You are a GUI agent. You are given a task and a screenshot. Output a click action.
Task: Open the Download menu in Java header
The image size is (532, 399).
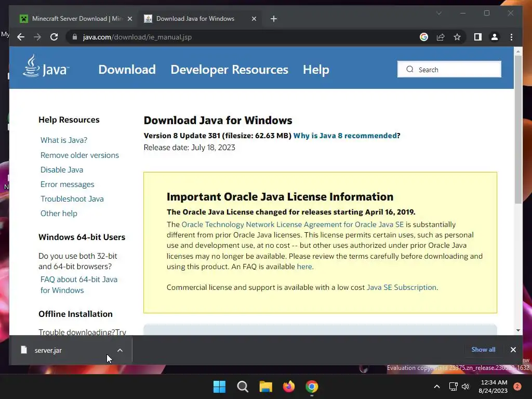(x=127, y=70)
